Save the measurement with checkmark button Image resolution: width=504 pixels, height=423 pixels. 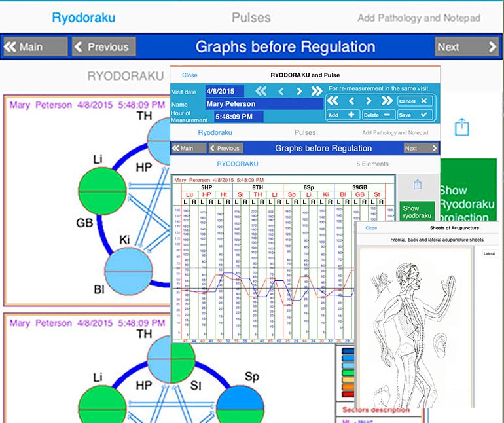coord(415,115)
